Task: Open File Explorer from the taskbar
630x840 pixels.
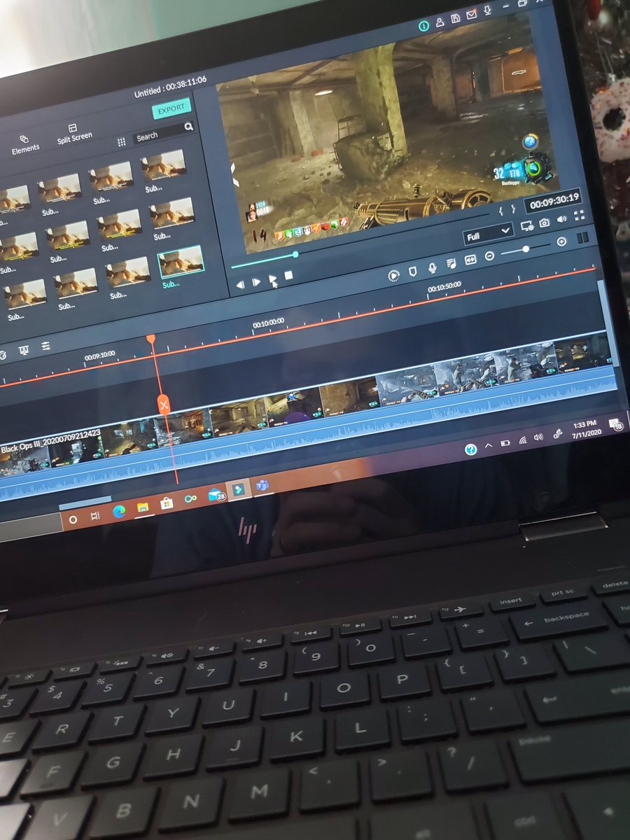Action: [x=142, y=507]
